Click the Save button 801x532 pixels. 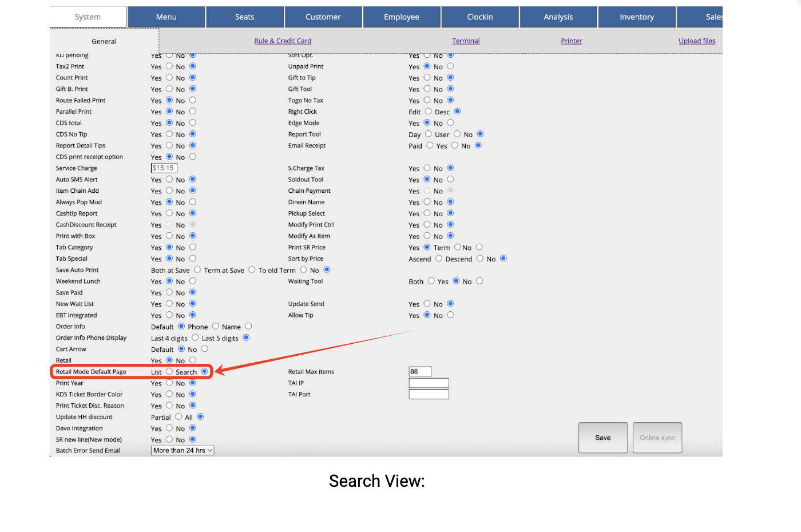click(x=603, y=438)
